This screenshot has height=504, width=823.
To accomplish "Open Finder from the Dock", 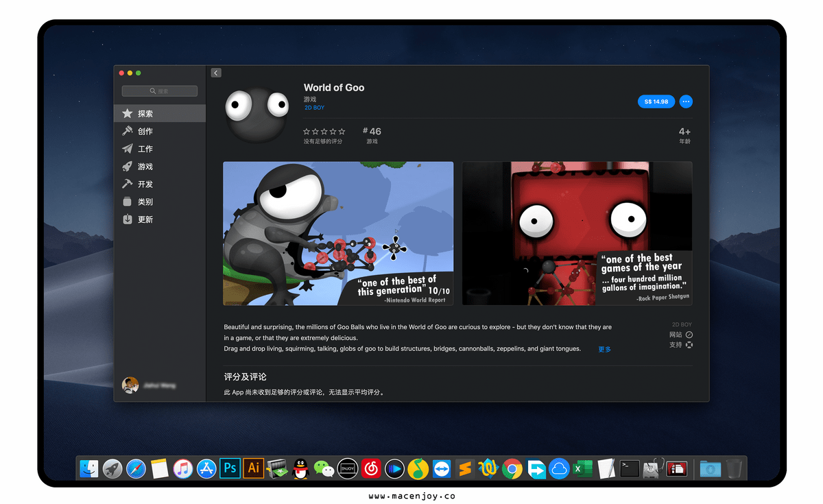I will (89, 468).
